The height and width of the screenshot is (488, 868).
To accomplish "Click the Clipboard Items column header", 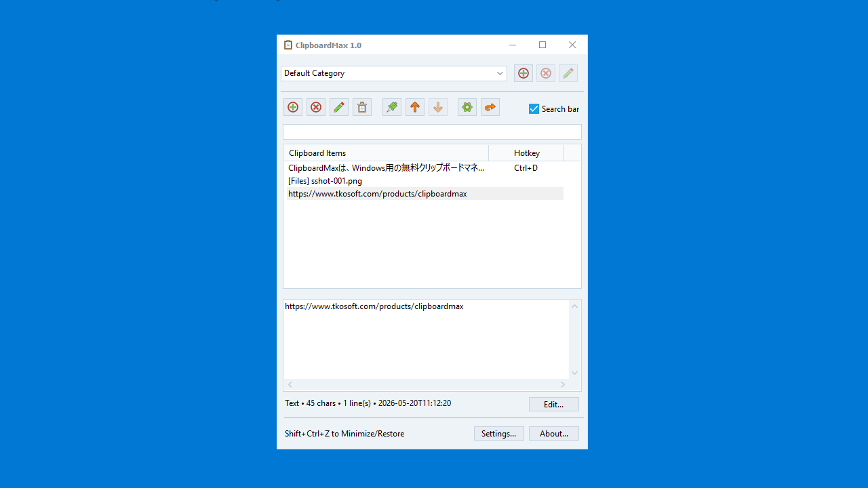I will tap(386, 153).
